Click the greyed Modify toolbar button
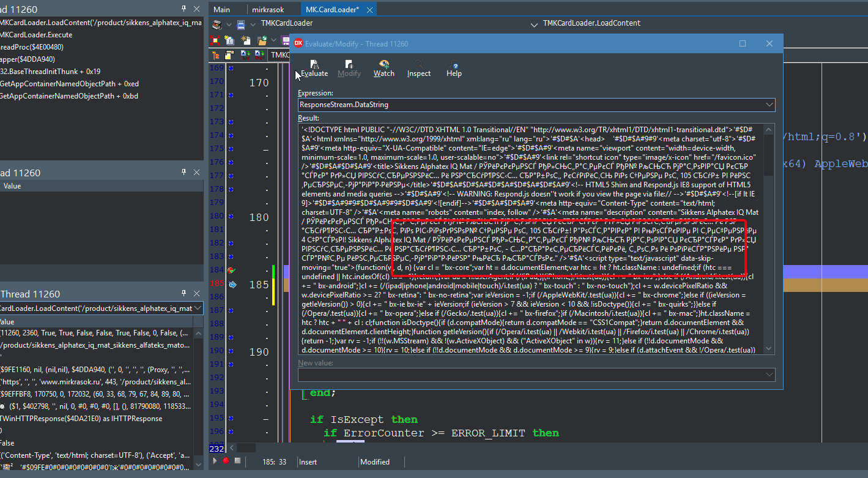This screenshot has height=478, width=868. click(349, 68)
